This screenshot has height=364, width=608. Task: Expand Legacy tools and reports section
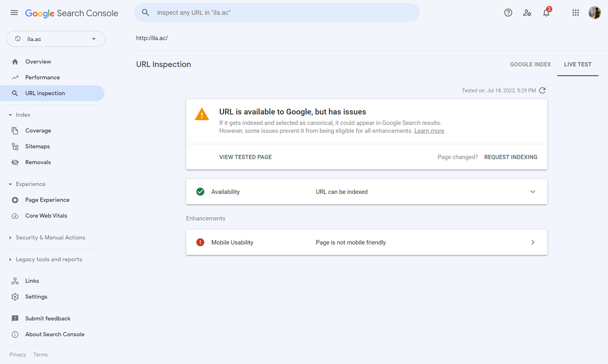(48, 260)
